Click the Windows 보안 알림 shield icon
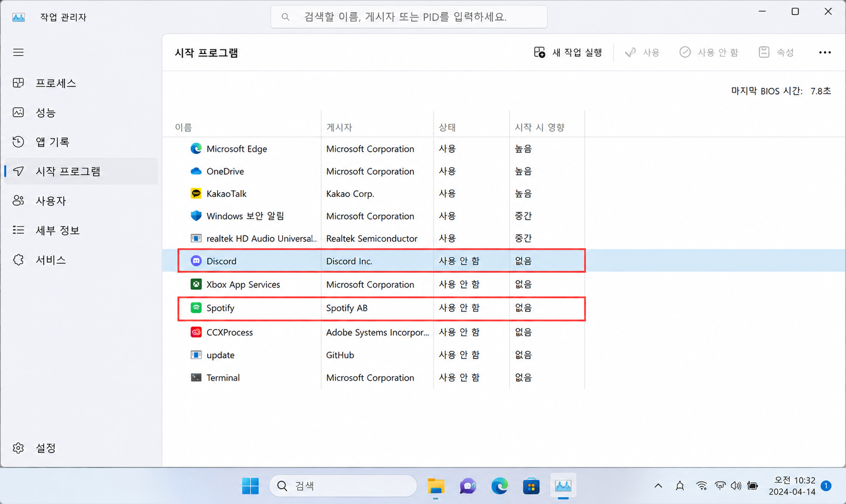The height and width of the screenshot is (504, 846). pyautogui.click(x=196, y=216)
